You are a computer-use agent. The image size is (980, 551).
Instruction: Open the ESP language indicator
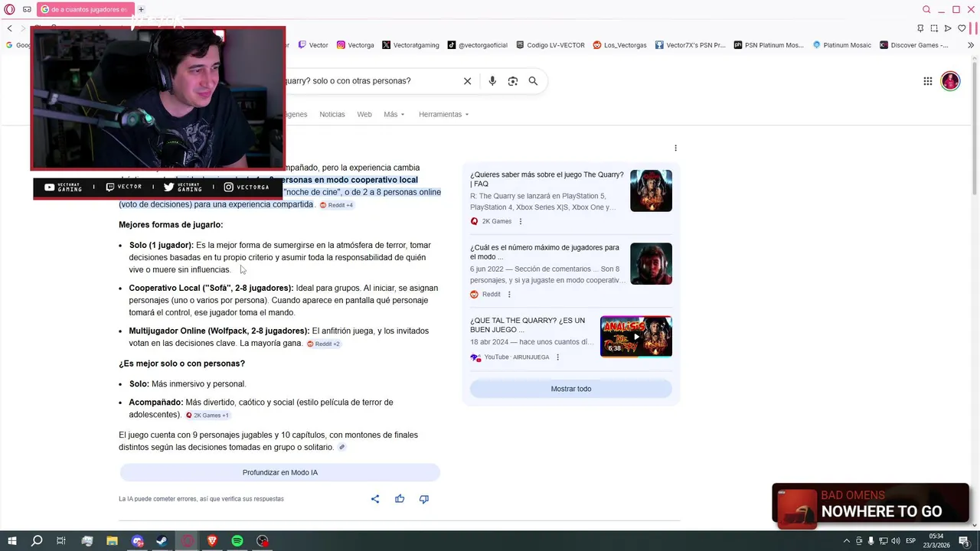[912, 541]
